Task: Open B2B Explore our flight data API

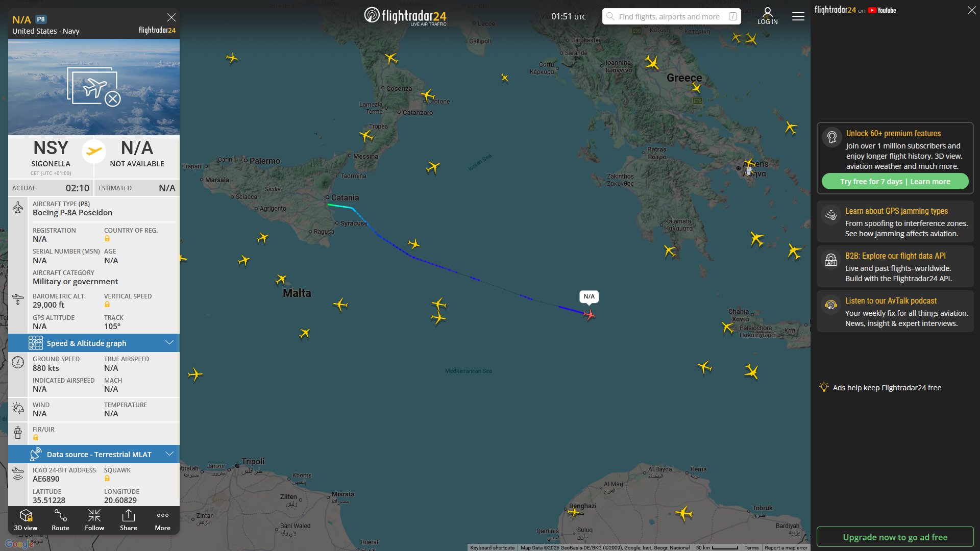Action: (895, 256)
